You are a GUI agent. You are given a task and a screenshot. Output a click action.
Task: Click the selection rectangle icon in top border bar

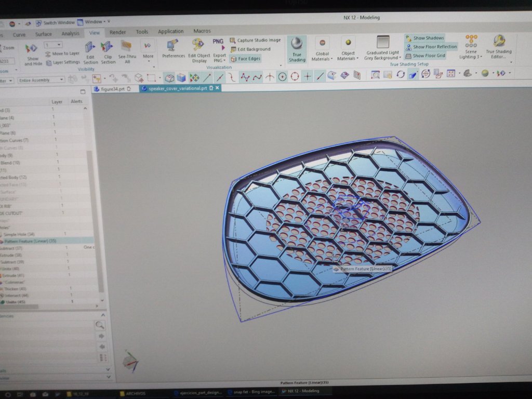click(151, 78)
